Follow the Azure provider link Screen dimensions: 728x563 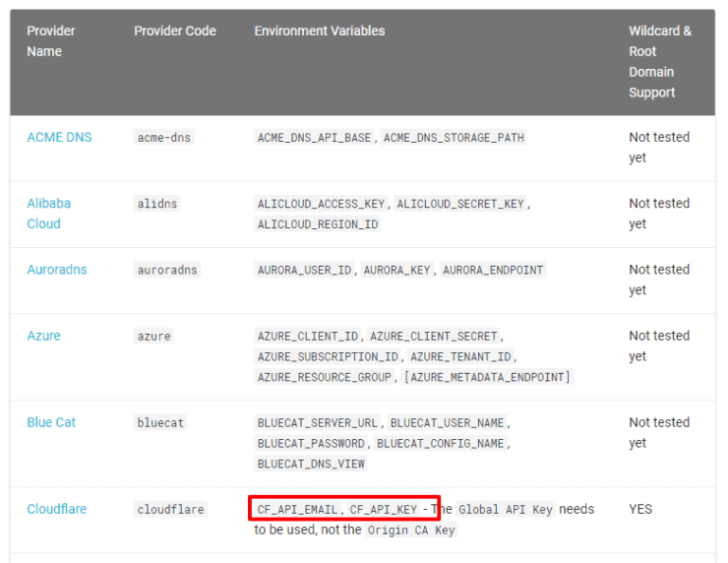pyautogui.click(x=43, y=336)
